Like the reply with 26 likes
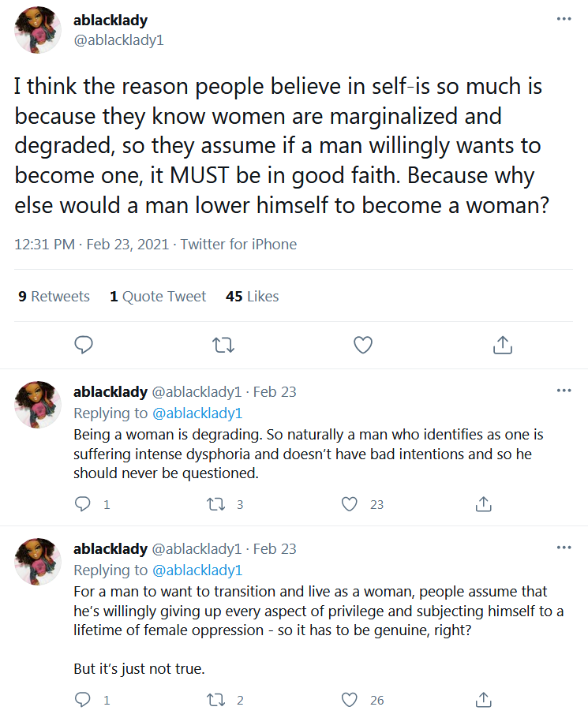Viewport: 588px width, 718px height. [x=350, y=700]
